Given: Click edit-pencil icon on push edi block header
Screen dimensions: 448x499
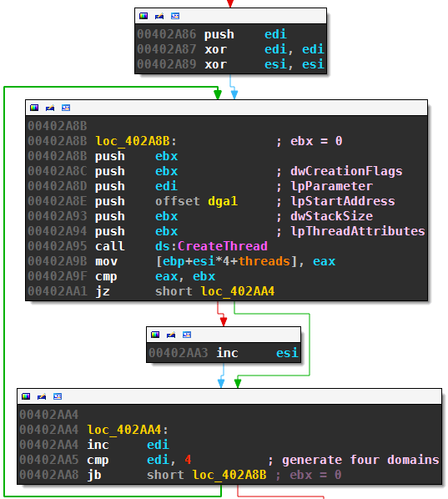Looking at the screenshot, I should 159,16.
